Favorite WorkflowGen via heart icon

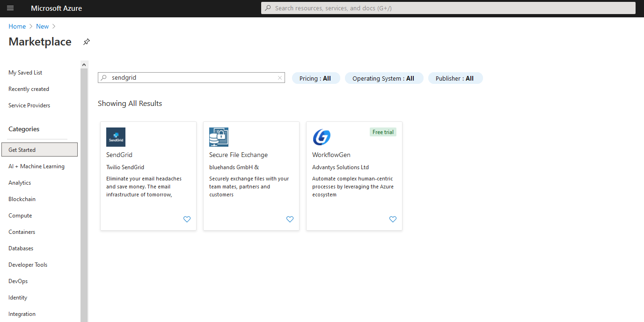[393, 219]
